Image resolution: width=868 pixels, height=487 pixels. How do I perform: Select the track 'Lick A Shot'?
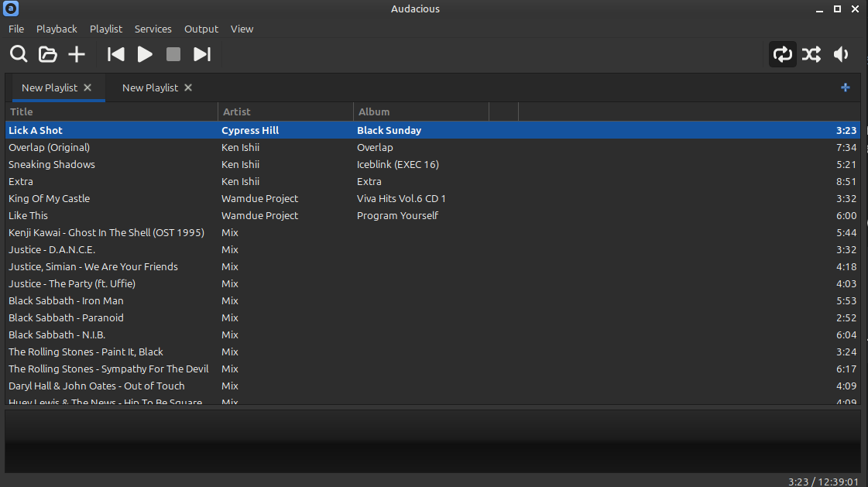(x=36, y=131)
